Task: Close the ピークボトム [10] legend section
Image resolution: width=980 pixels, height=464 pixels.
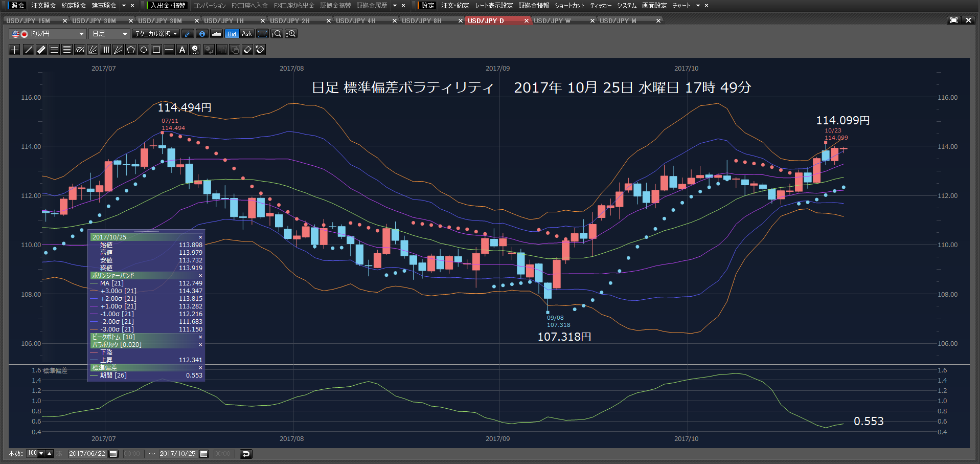Action: tap(200, 337)
